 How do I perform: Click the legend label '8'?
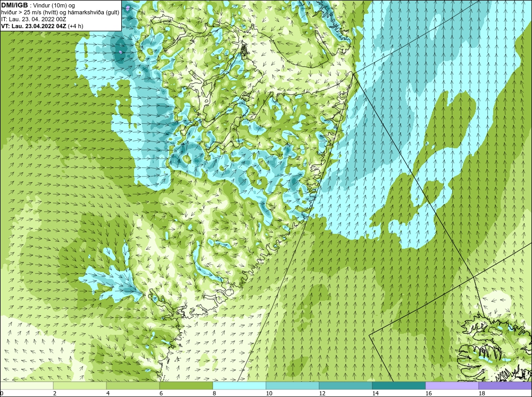point(214,393)
